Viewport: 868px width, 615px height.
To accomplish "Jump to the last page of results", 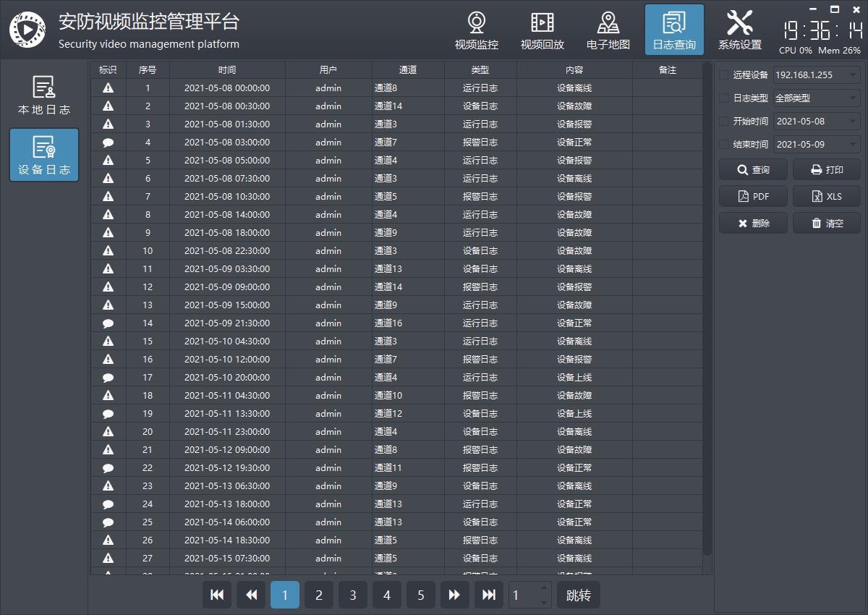I will click(x=489, y=595).
